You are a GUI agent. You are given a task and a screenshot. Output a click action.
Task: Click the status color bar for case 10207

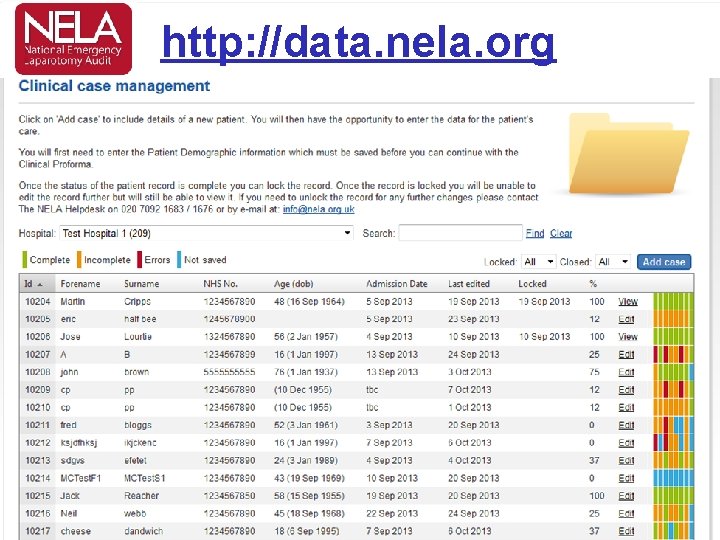674,354
